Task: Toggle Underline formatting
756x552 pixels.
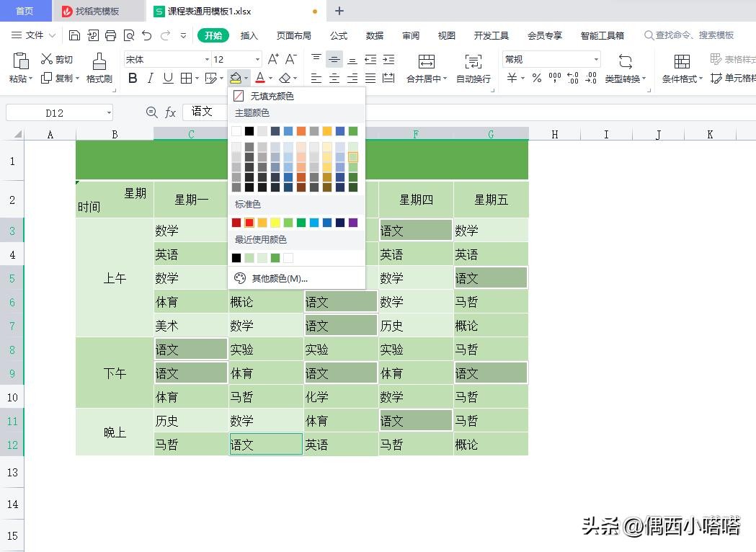Action: (x=168, y=78)
